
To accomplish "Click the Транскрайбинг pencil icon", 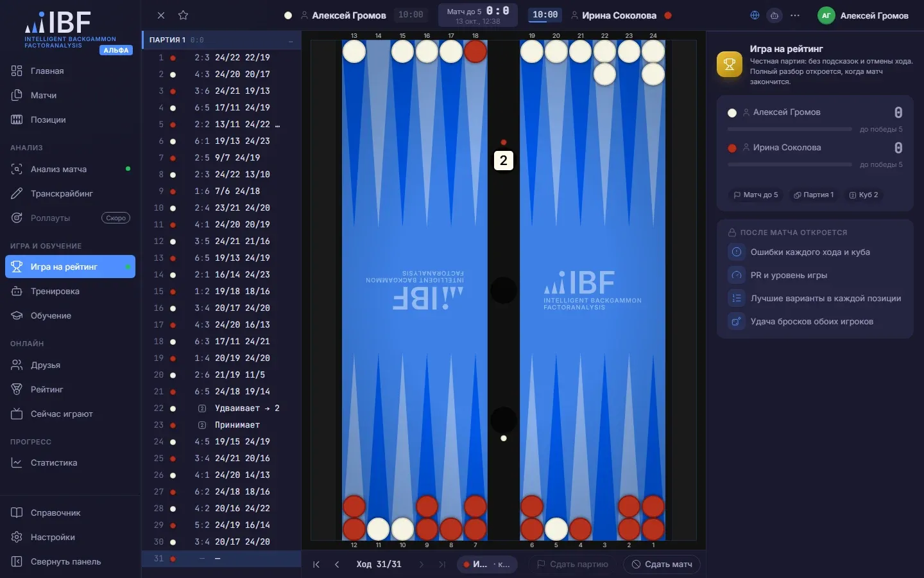I will pos(17,193).
